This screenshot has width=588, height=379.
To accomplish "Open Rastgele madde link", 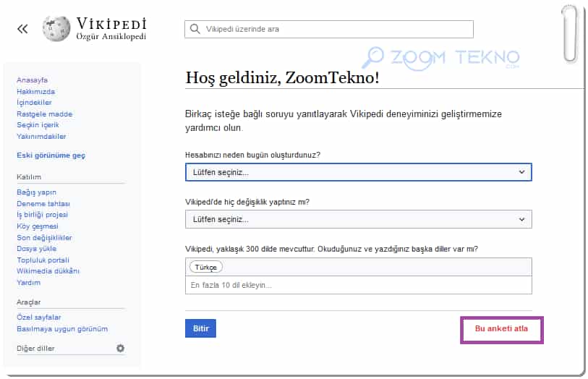I will (x=44, y=114).
